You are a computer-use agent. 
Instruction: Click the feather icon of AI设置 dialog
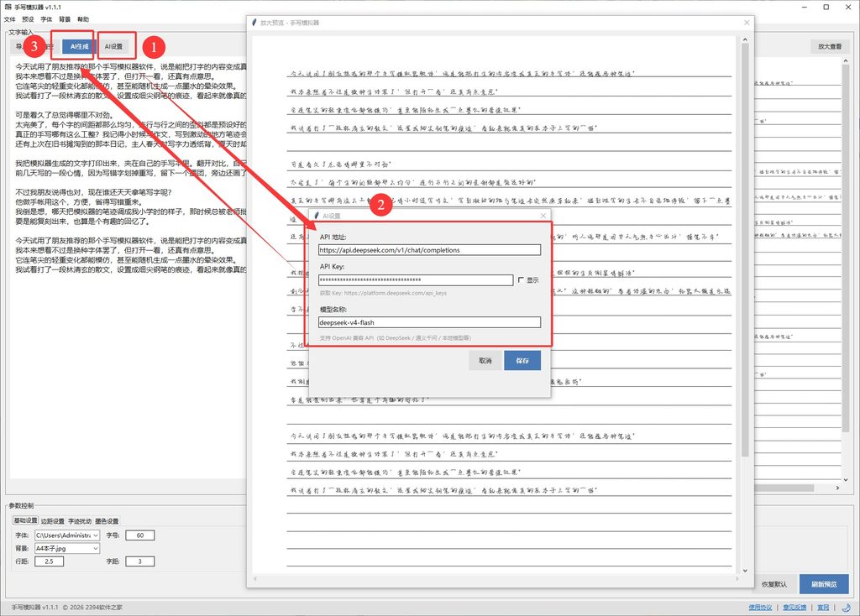317,216
